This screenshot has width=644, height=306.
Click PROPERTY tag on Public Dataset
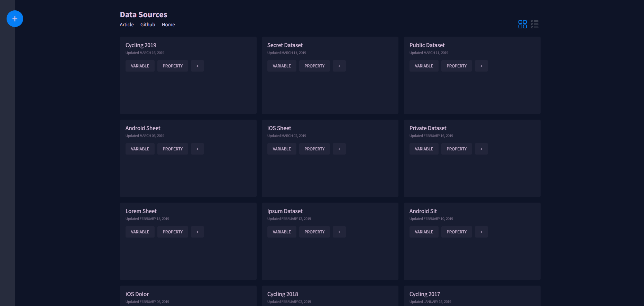click(x=457, y=66)
